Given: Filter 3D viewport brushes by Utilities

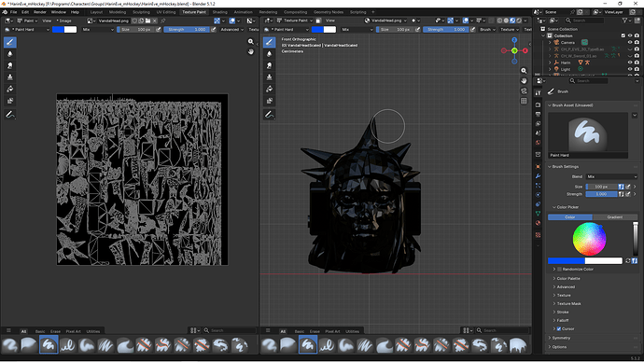Looking at the screenshot, I should click(x=353, y=331).
